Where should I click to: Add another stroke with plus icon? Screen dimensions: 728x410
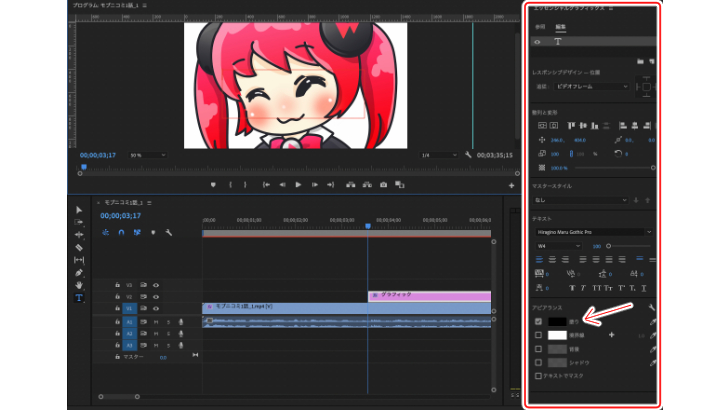coord(611,335)
